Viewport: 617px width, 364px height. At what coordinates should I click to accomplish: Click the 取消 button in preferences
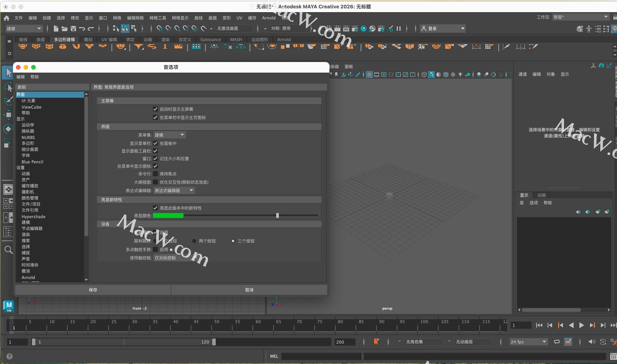pos(249,290)
